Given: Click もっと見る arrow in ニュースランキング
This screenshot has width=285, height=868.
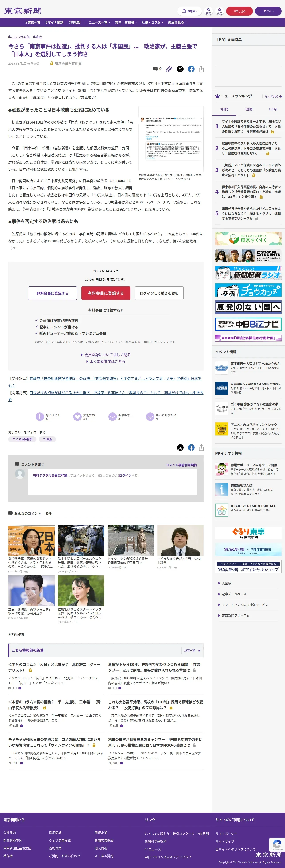Looking at the screenshot, I should 273,96.
